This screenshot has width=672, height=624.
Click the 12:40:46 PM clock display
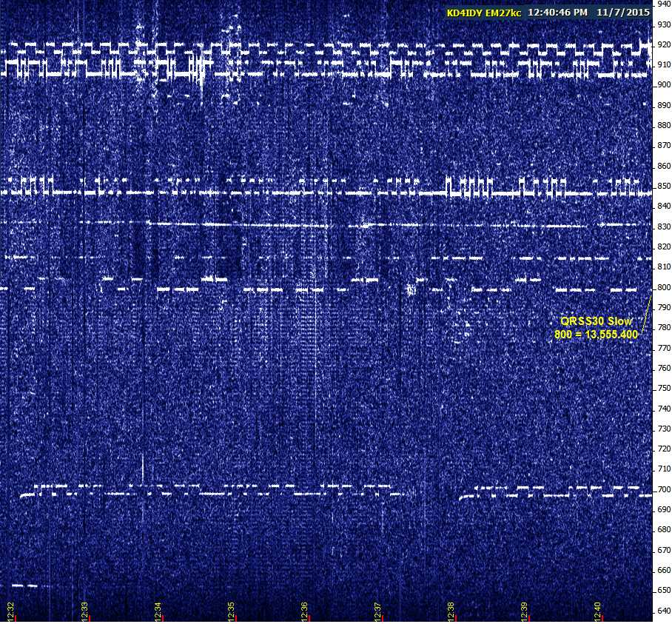[x=557, y=13]
